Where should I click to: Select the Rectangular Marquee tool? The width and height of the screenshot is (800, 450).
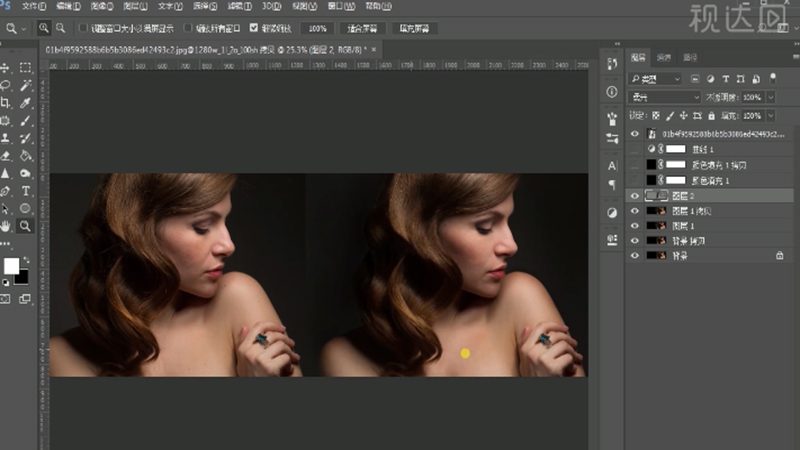coord(25,67)
